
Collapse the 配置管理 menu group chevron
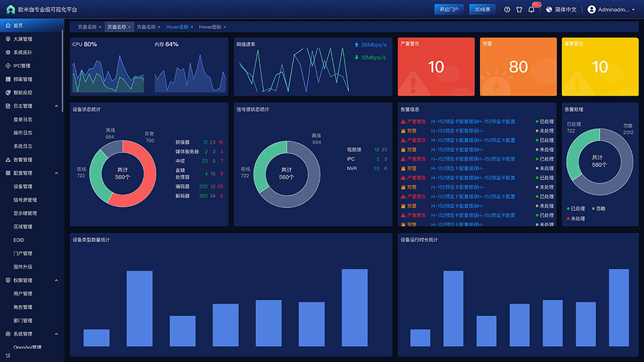(x=56, y=173)
